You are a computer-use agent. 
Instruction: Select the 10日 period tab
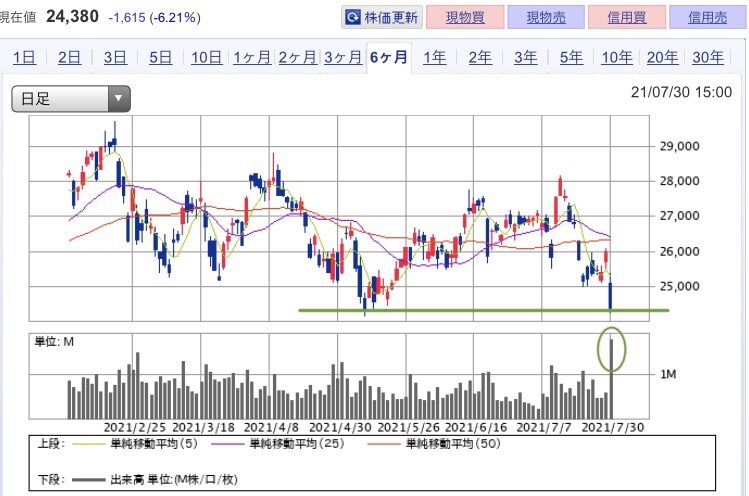click(206, 58)
